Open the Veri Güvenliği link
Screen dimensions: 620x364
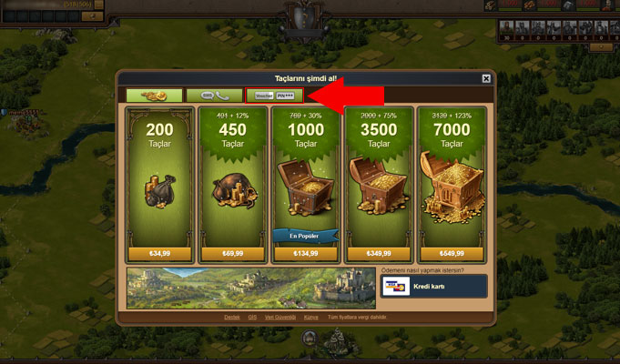coord(280,318)
